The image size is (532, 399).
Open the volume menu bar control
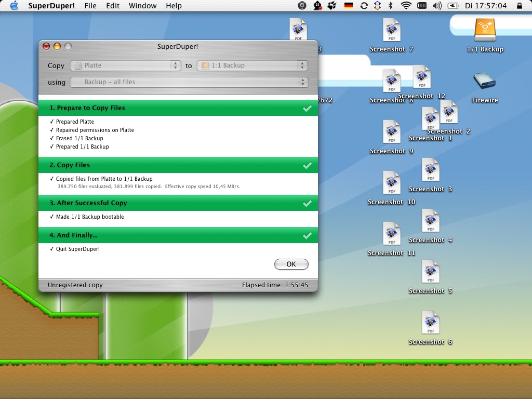(x=437, y=6)
